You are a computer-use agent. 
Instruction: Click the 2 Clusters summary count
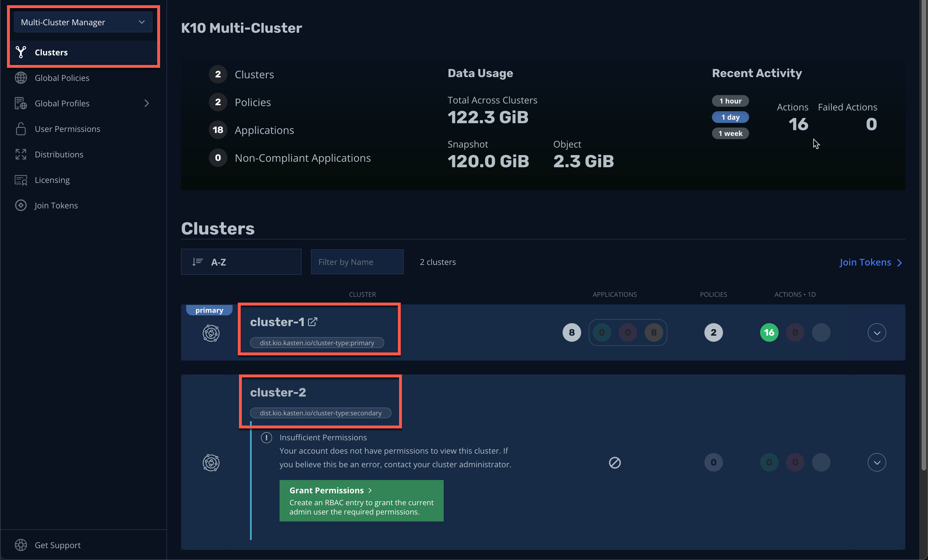(x=218, y=74)
